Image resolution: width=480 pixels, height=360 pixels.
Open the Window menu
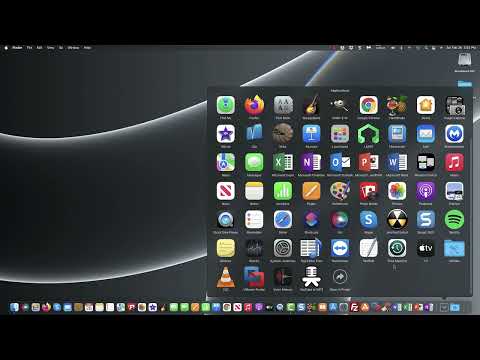tap(73, 48)
